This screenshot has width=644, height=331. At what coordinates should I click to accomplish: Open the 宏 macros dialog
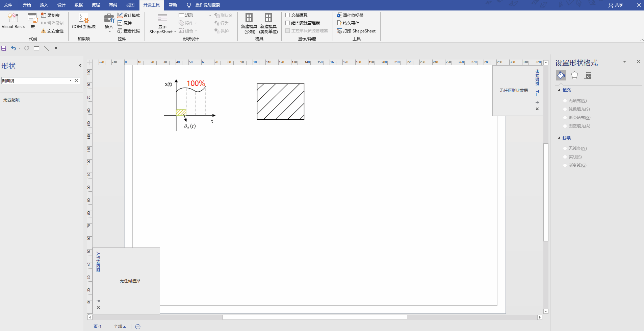coord(33,21)
